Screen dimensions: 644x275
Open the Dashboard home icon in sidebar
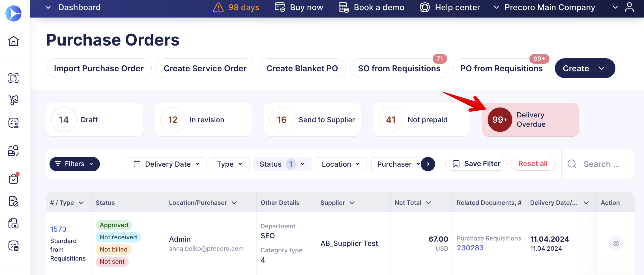point(14,41)
